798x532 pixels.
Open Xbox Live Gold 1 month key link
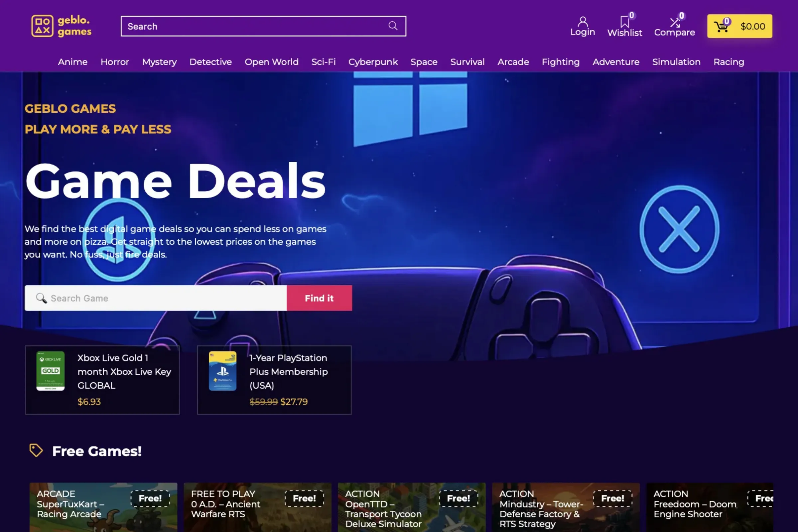click(124, 371)
